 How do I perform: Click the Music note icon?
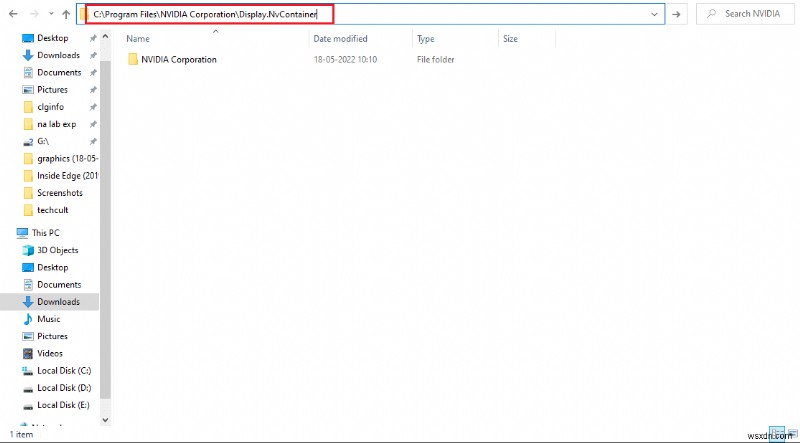click(28, 319)
